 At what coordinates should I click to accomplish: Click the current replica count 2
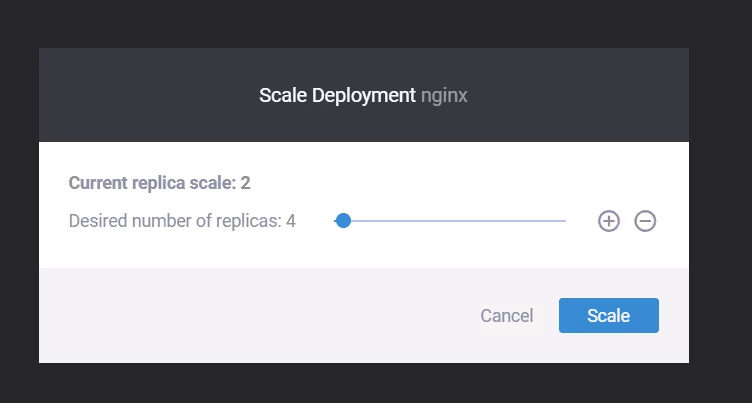click(246, 183)
